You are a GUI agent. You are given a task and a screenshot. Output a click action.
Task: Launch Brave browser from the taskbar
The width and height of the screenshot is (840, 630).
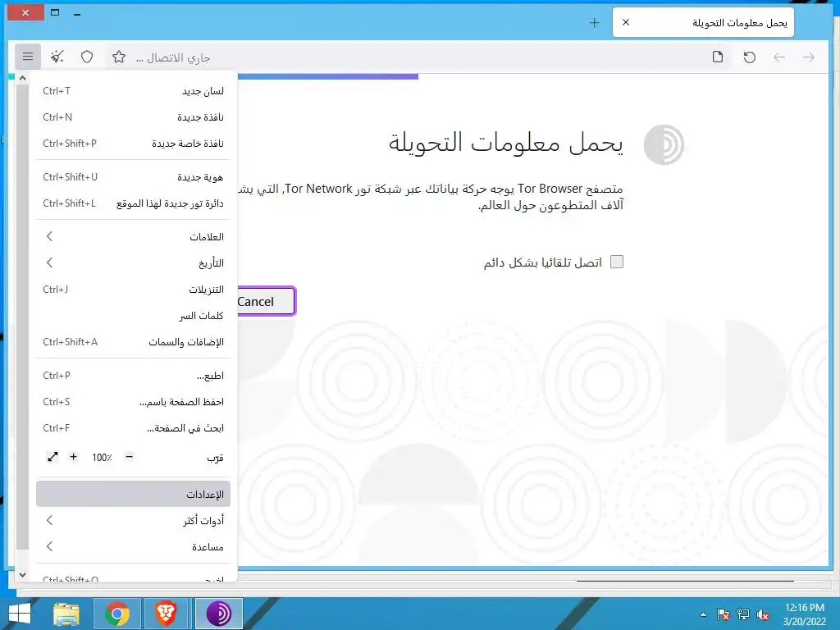click(166, 614)
